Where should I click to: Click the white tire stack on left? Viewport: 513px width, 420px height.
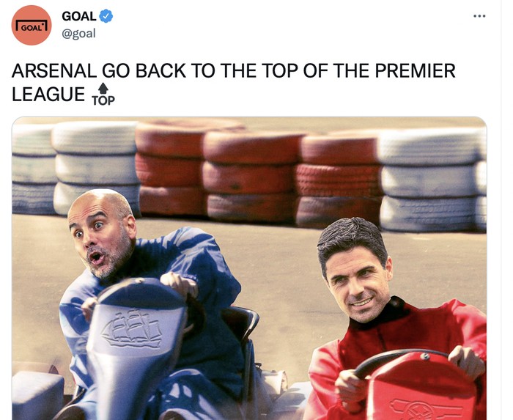click(75, 167)
